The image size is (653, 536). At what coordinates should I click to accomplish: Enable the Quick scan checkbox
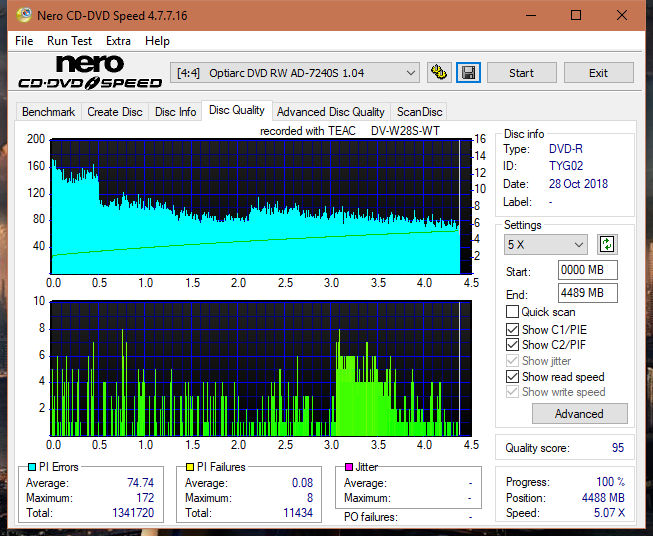(x=512, y=312)
